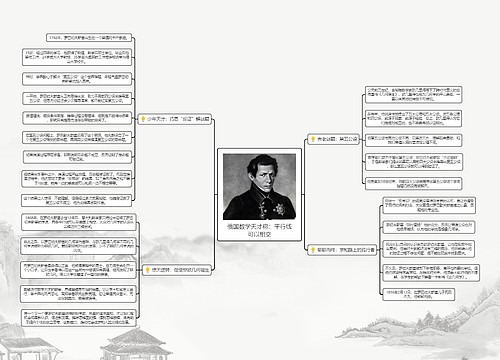This screenshot has height=360, width=500.
Task: Select the second leaf under 少年天才 branch
Action: [x=77, y=57]
